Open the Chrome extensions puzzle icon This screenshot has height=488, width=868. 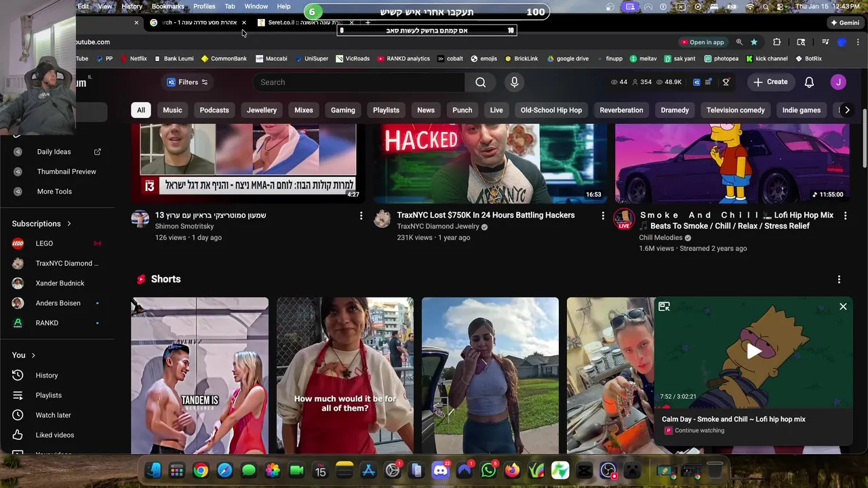point(777,42)
